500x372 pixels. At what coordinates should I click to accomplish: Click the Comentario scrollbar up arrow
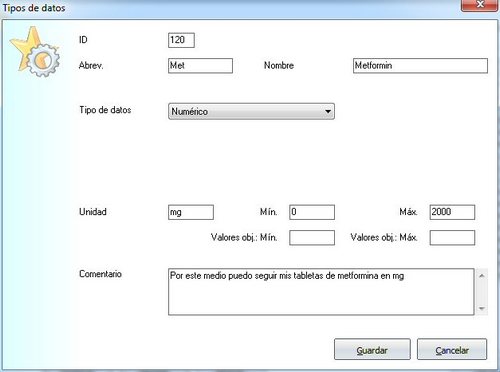pos(482,276)
